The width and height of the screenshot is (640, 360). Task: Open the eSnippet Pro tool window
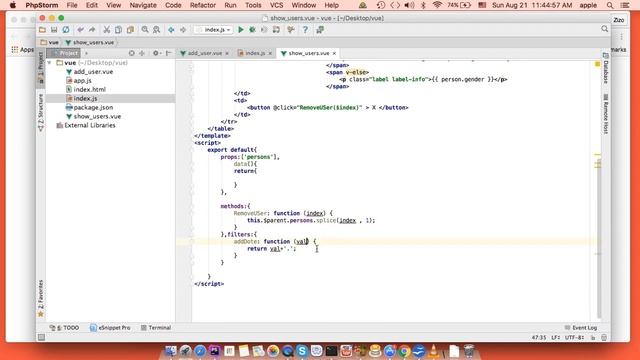[x=110, y=328]
